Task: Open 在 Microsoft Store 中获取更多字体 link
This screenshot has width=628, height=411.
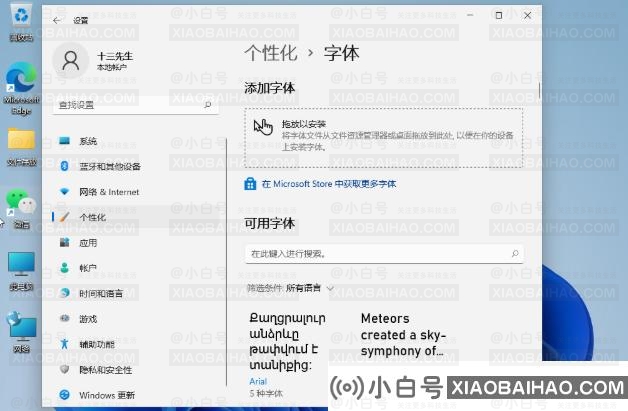Action: [329, 184]
